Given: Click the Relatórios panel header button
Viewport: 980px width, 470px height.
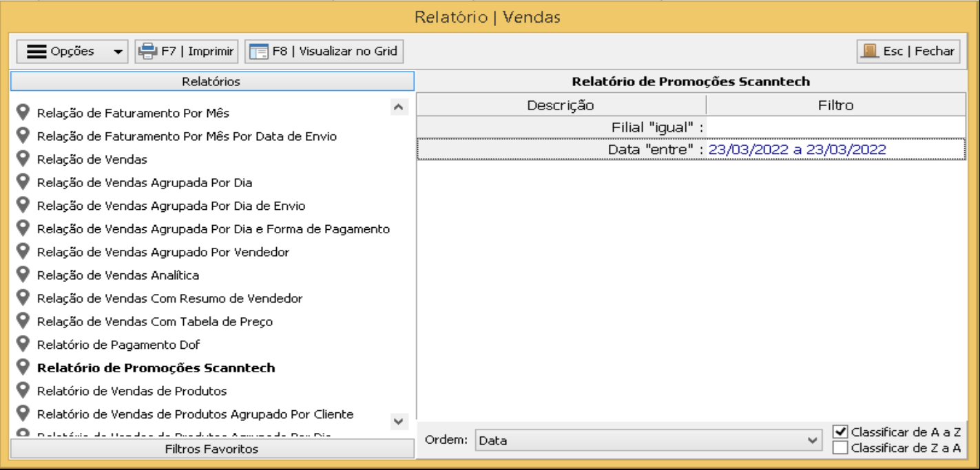Looking at the screenshot, I should coord(212,81).
